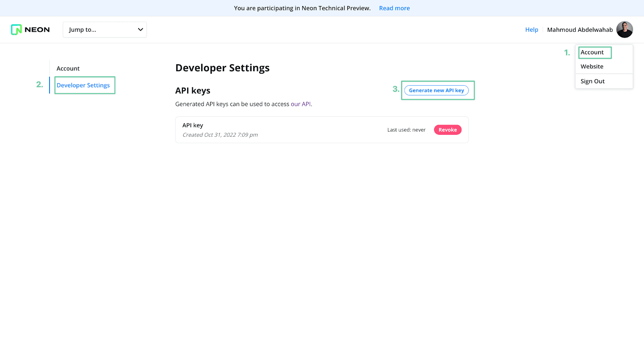Click the Technical Preview banner text
644x362 pixels.
302,8
